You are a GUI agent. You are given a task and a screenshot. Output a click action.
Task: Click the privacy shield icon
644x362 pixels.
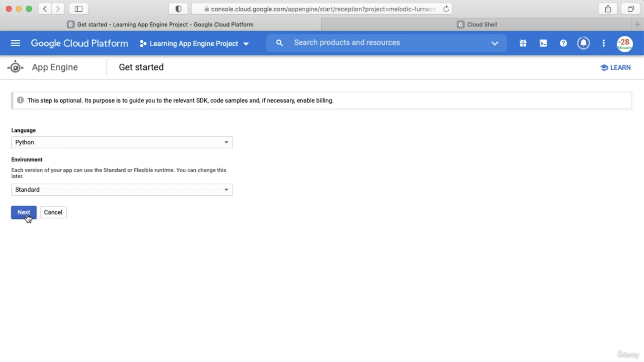pos(178,9)
